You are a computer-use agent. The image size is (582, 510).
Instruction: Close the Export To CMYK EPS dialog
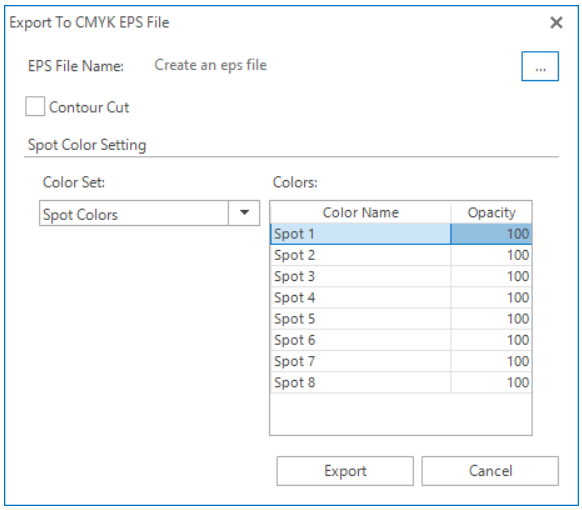(556, 23)
